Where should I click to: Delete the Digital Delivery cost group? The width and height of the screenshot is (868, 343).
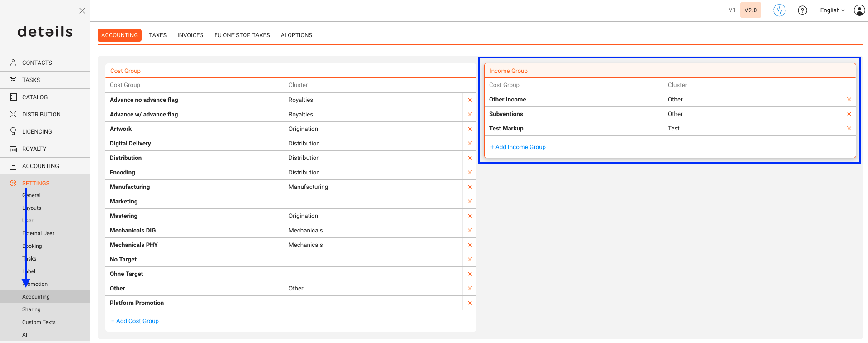470,143
